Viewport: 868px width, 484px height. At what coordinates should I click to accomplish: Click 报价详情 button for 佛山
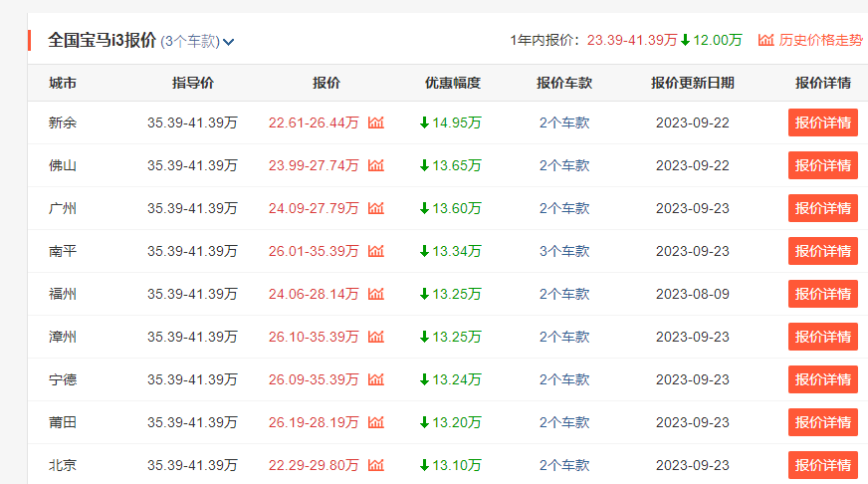click(823, 165)
